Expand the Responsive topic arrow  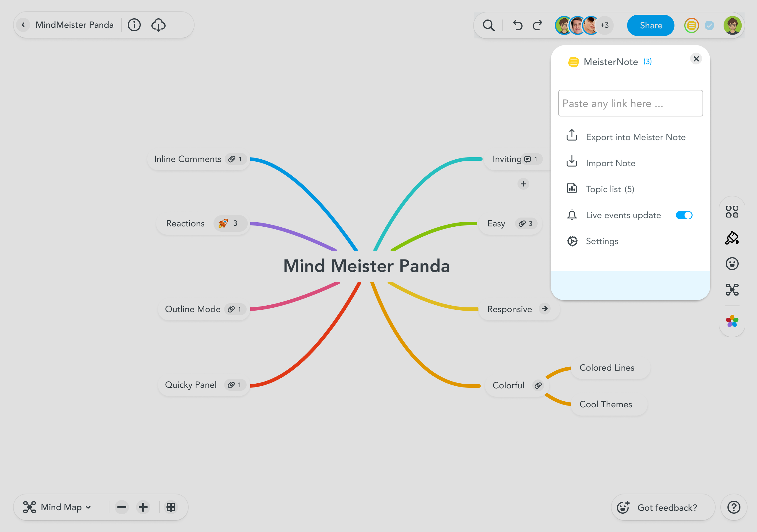[545, 309]
